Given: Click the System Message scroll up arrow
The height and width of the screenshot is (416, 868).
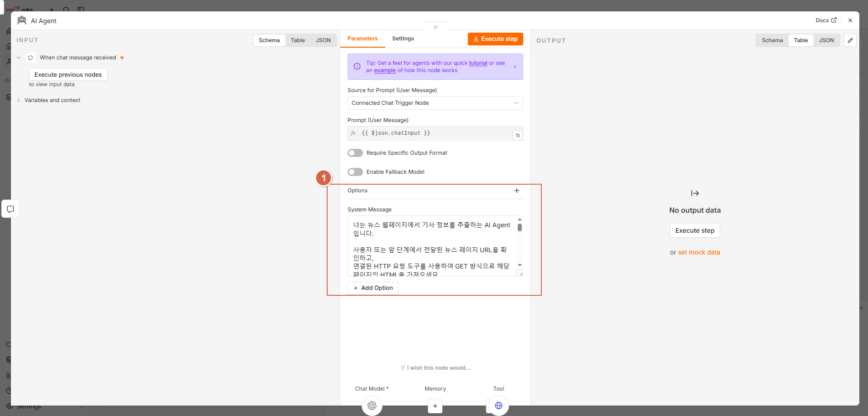Looking at the screenshot, I should tap(520, 219).
